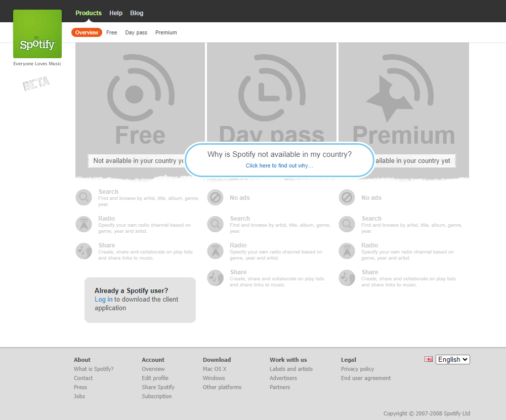Open the Partners link
This screenshot has width=506, height=420.
280,387
